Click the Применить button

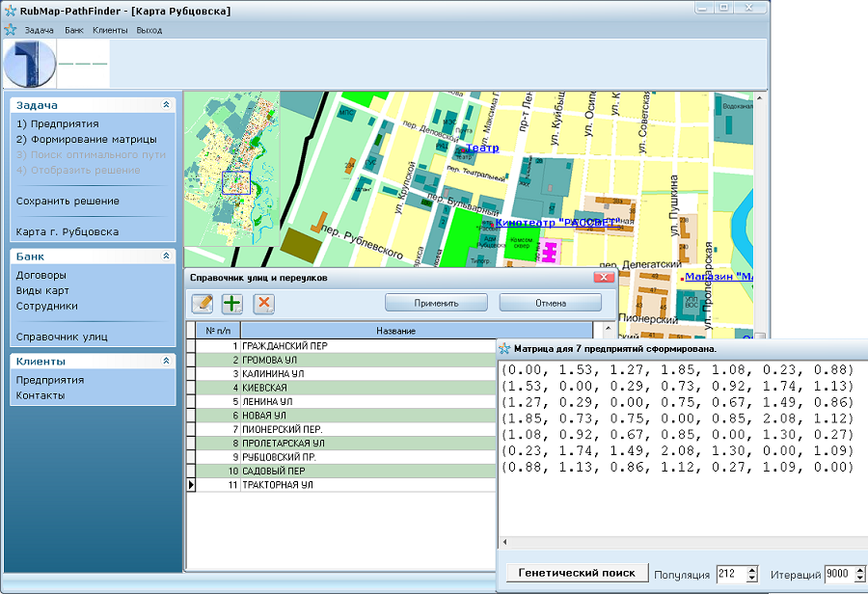[x=436, y=303]
